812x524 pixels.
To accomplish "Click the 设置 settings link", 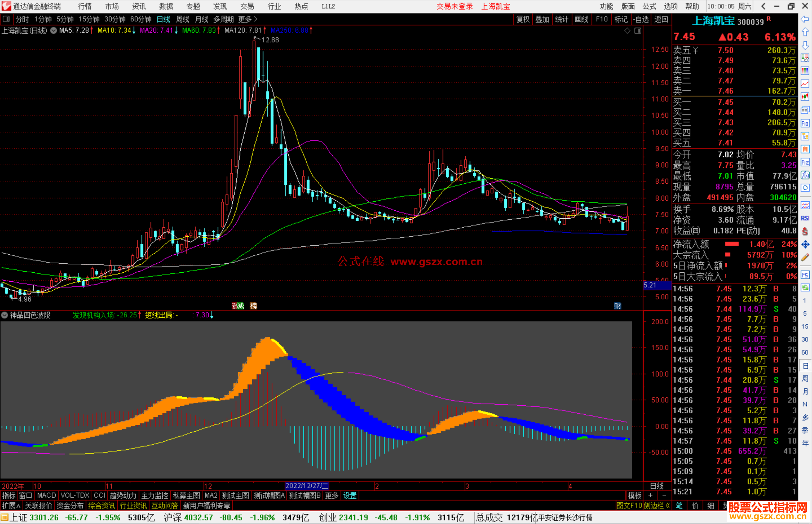I will point(349,495).
